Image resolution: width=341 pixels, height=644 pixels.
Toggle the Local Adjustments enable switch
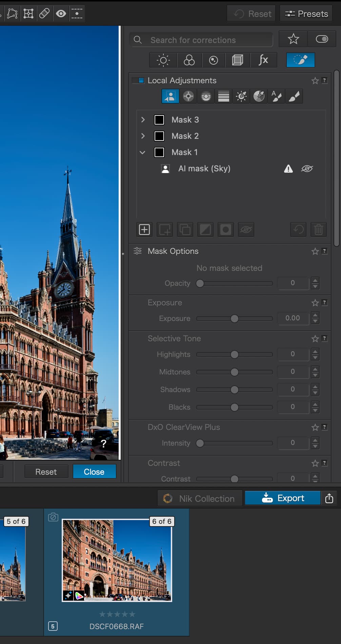point(139,81)
